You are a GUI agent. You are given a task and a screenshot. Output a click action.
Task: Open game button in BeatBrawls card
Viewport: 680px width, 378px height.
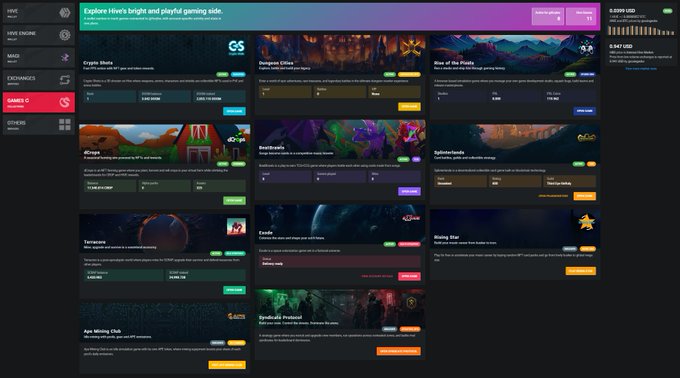point(409,191)
